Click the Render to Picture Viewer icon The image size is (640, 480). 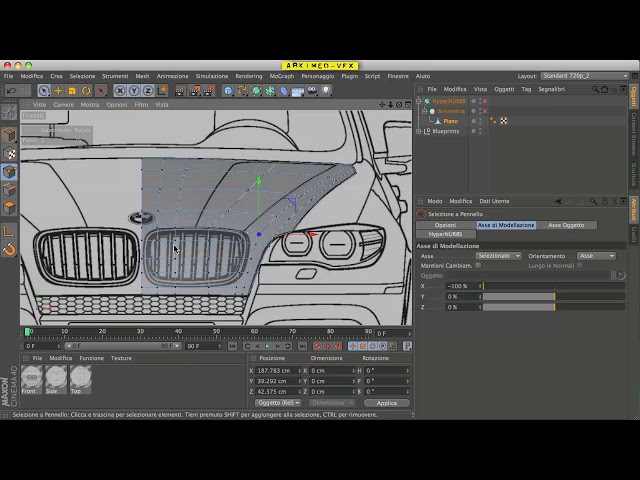click(194, 91)
